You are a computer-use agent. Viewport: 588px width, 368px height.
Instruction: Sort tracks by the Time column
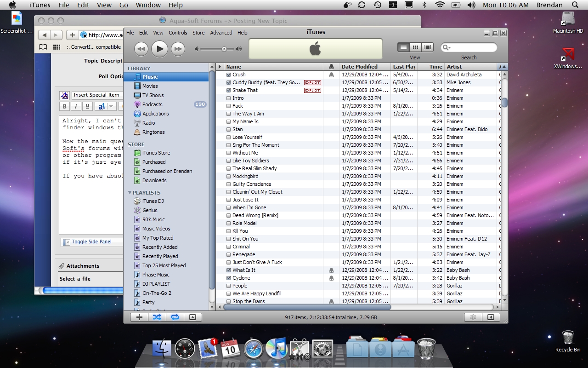click(x=430, y=67)
